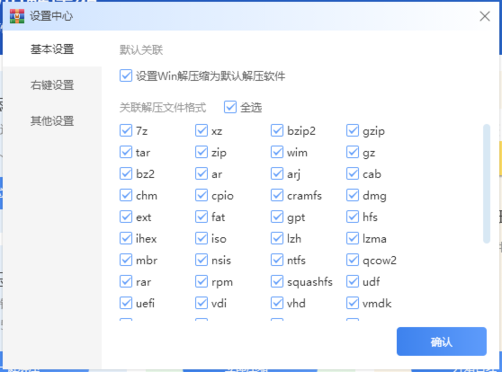Click the WinRAR-style app icon in title bar
This screenshot has width=502, height=372.
click(17, 16)
